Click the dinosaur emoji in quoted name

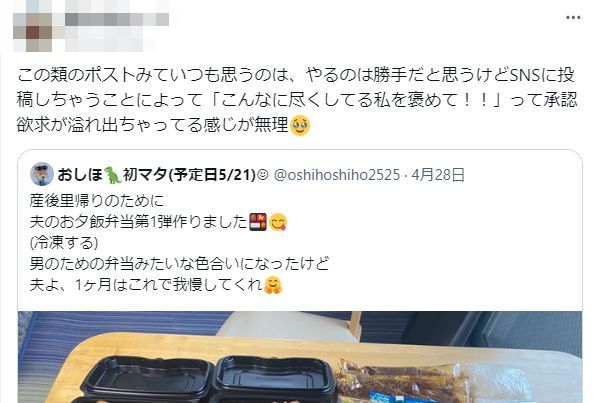[113, 175]
